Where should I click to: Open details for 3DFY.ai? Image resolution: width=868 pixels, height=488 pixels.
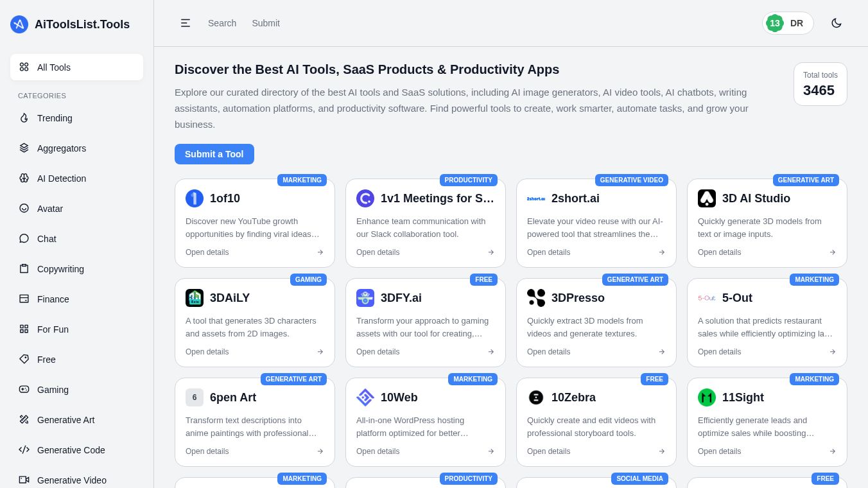[426, 352]
